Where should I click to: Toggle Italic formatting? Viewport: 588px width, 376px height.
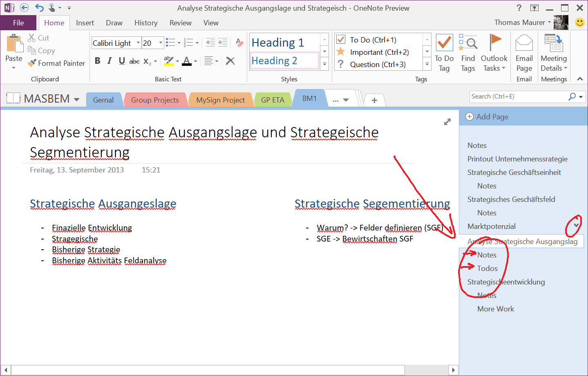coord(110,61)
